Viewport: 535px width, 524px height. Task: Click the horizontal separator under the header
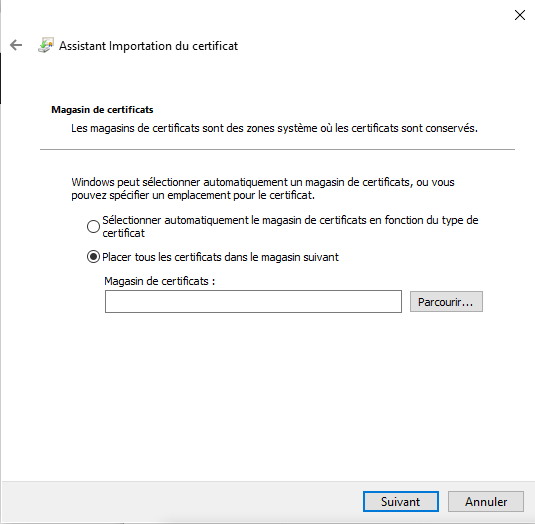pyautogui.click(x=277, y=149)
